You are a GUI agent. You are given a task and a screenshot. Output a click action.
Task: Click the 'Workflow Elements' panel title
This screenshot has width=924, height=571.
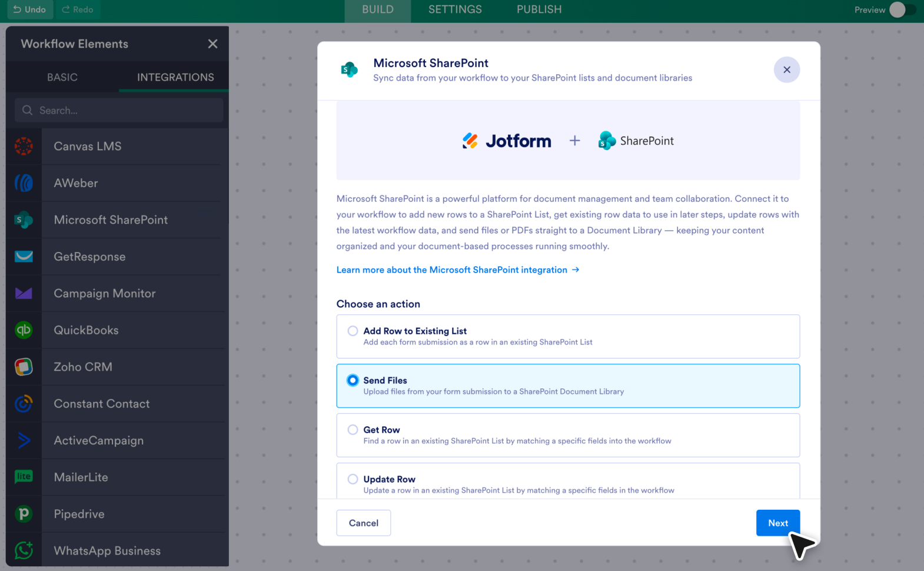point(74,44)
